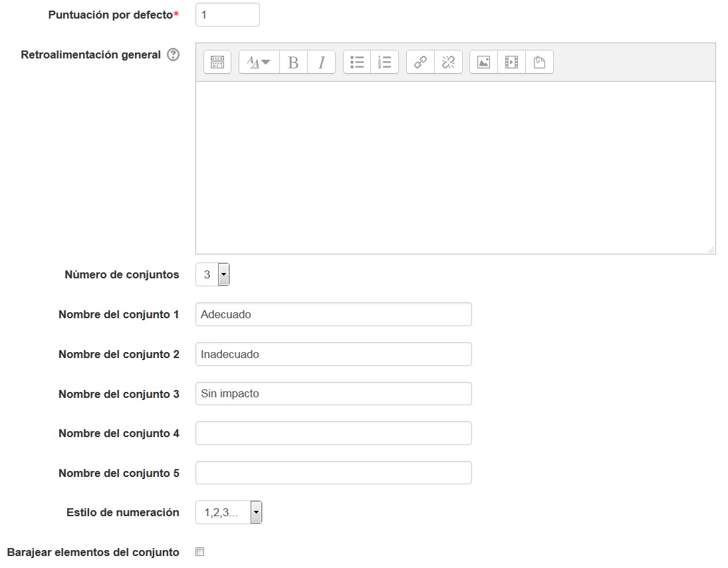Click the insert link icon

pos(420,62)
